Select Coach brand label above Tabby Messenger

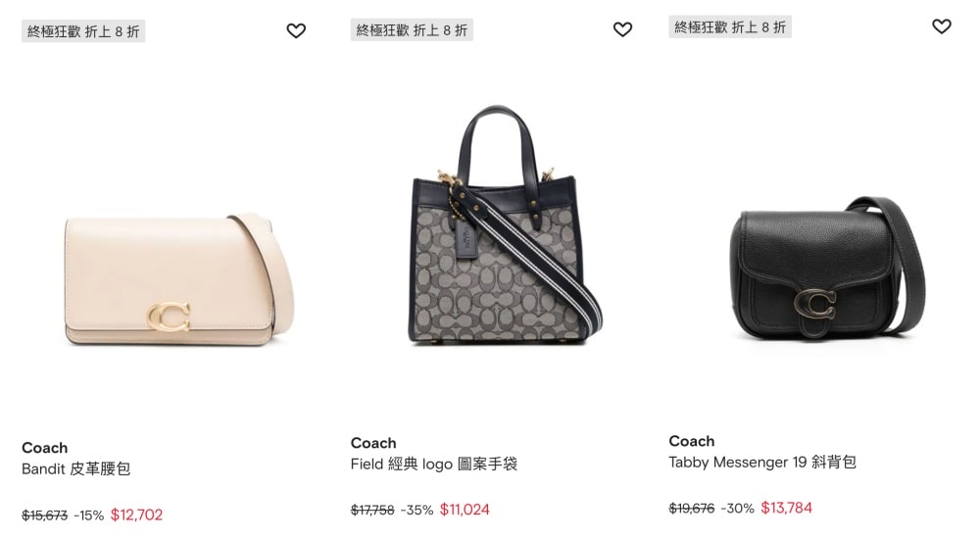[x=691, y=441]
